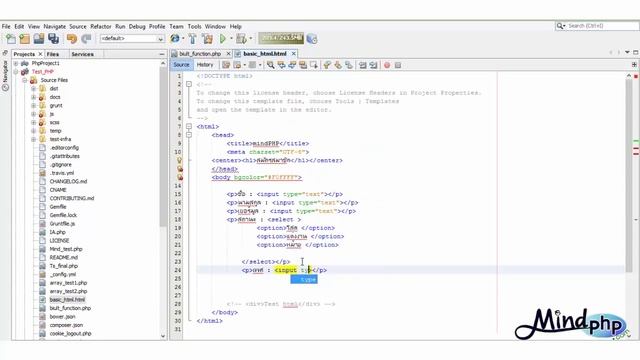Screen dimensions: 640x360
Task: Click the Save All toolbar icon
Action: pos(53,39)
